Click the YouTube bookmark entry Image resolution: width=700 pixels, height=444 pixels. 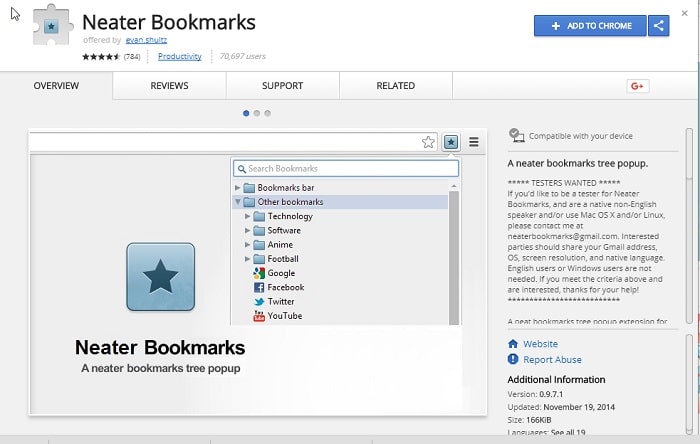click(278, 316)
